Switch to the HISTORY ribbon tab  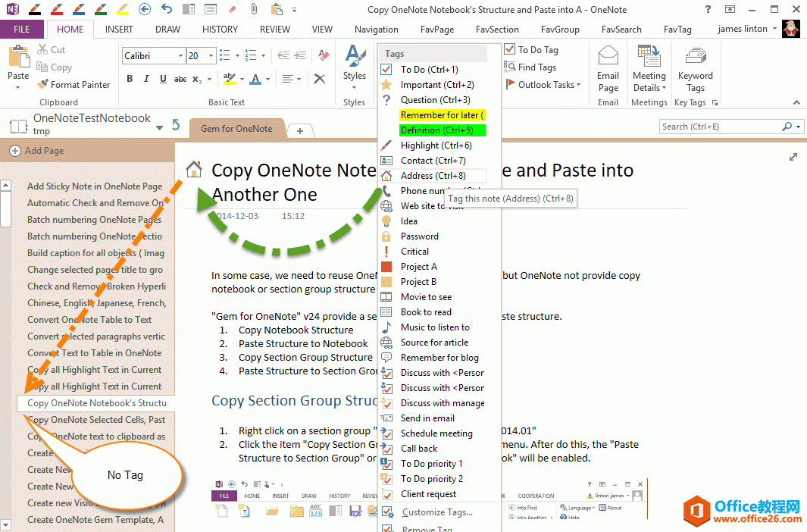(x=220, y=30)
